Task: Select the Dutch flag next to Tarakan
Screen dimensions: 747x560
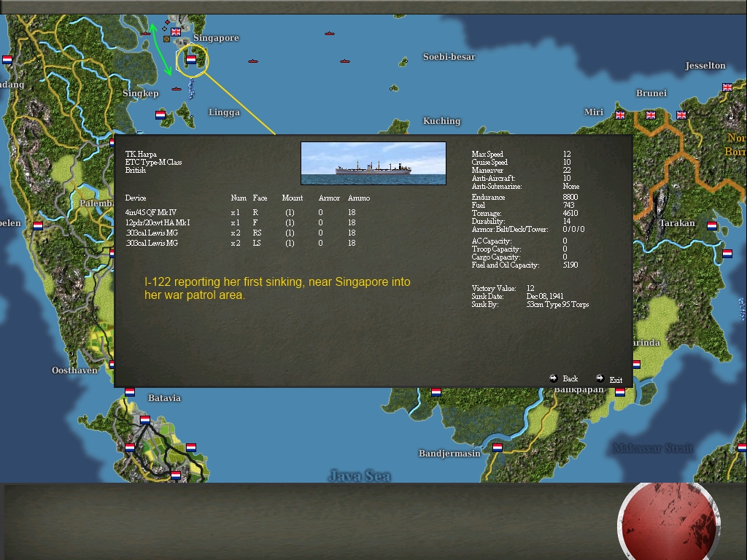Action: [712, 226]
